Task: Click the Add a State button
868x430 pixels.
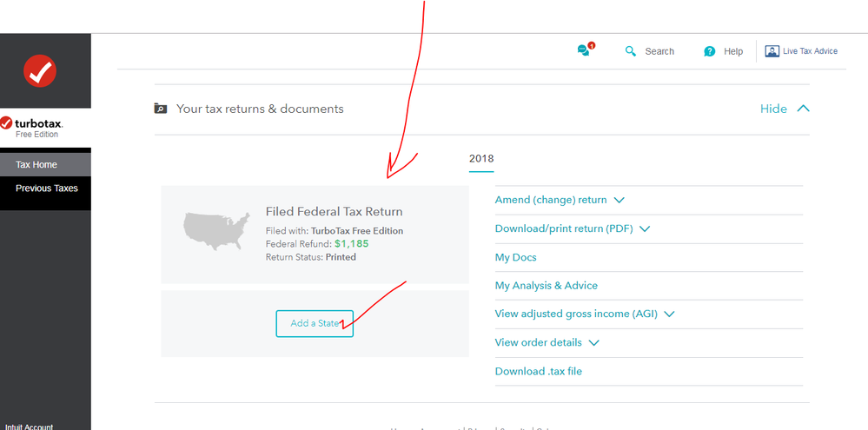Action: coord(315,323)
